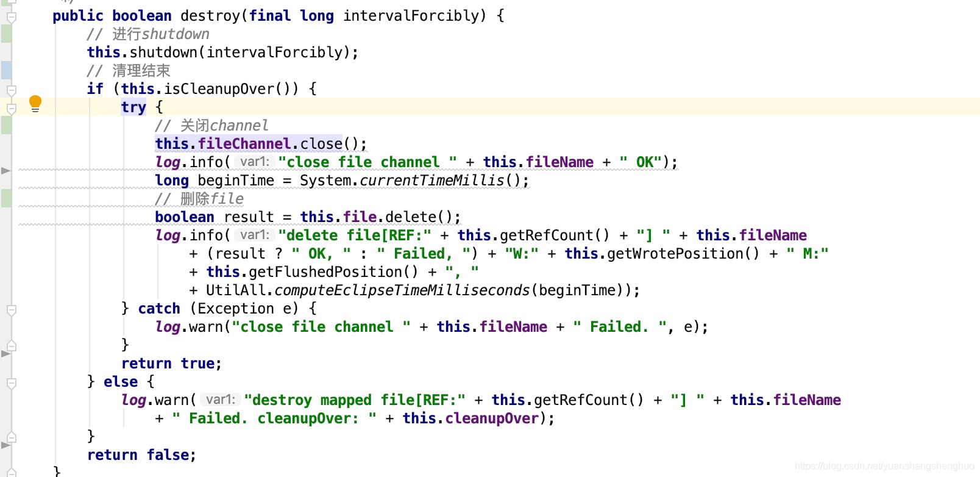Click 'cleanupOver' field in the else branch
The image size is (980, 477).
pyautogui.click(x=492, y=418)
